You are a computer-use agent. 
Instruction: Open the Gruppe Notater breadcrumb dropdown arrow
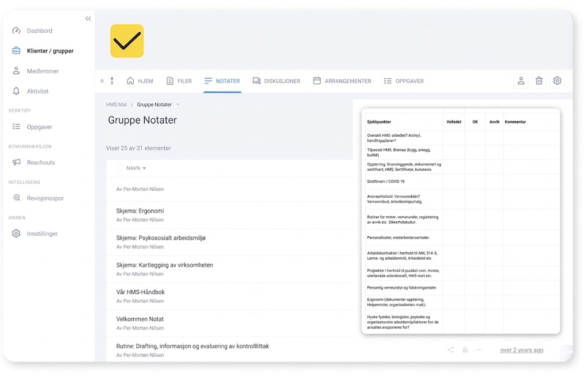(178, 105)
